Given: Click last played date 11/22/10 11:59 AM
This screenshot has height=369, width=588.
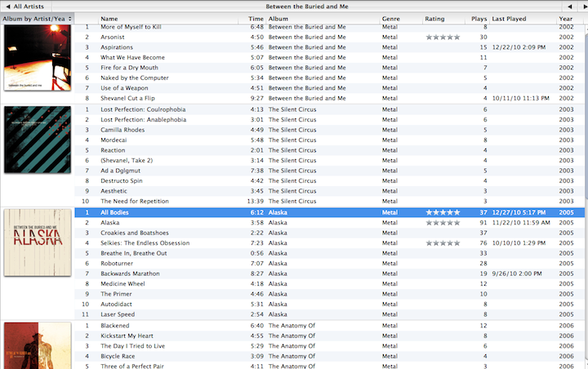Looking at the screenshot, I should (x=521, y=223).
